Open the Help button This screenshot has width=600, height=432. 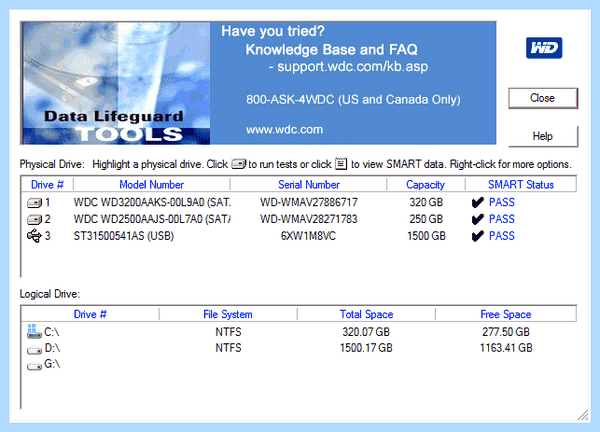pyautogui.click(x=543, y=136)
